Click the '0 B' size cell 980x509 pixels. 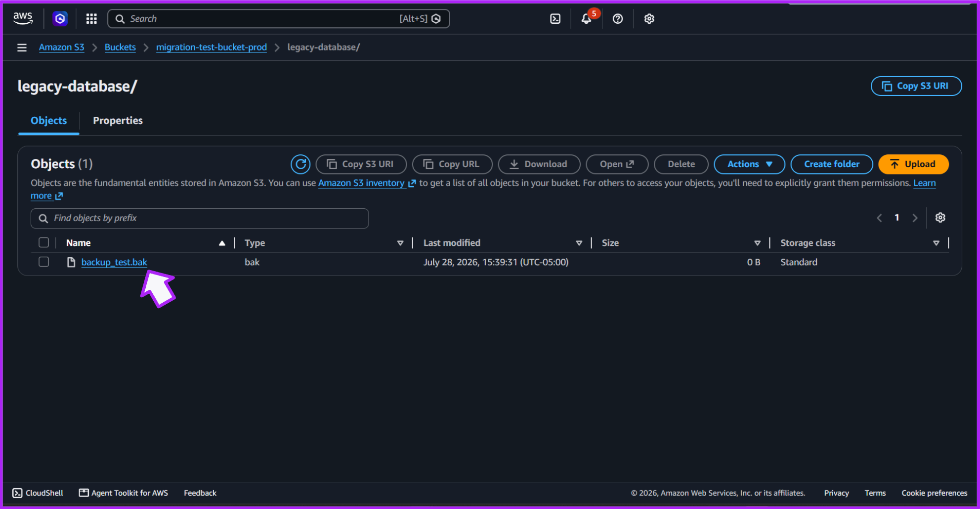coord(754,262)
